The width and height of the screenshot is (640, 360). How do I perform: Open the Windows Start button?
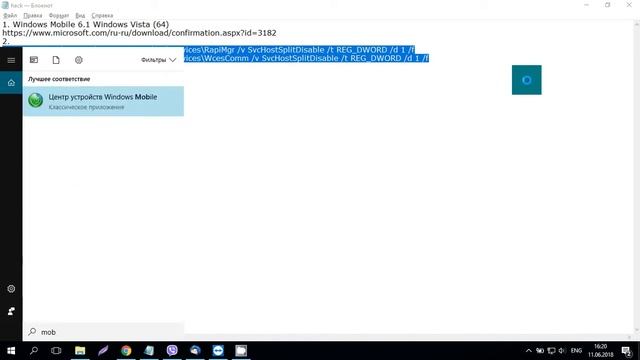coord(11,351)
